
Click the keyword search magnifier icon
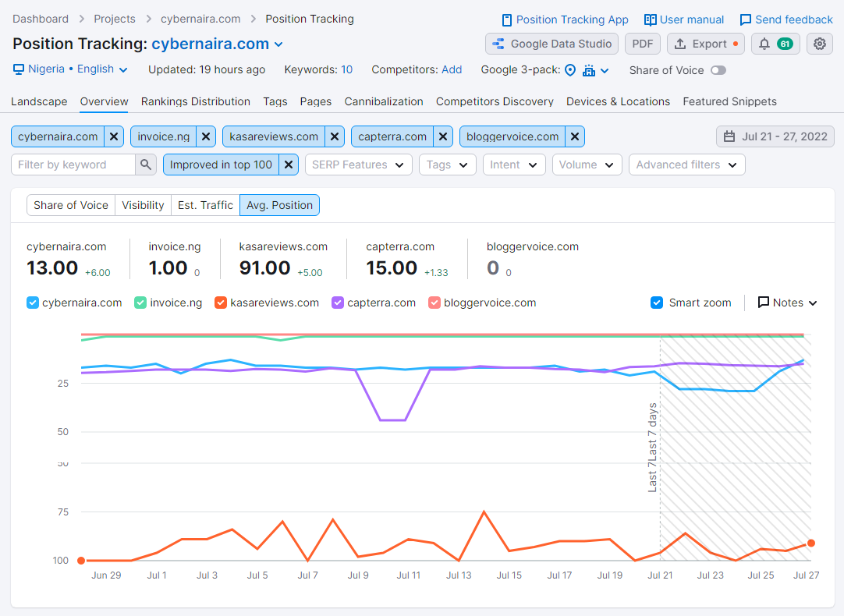point(145,165)
